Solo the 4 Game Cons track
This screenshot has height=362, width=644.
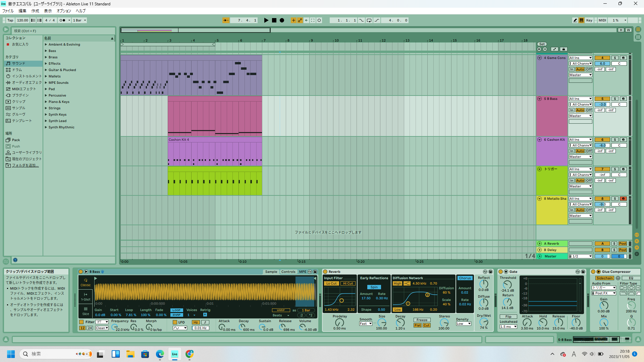click(615, 58)
